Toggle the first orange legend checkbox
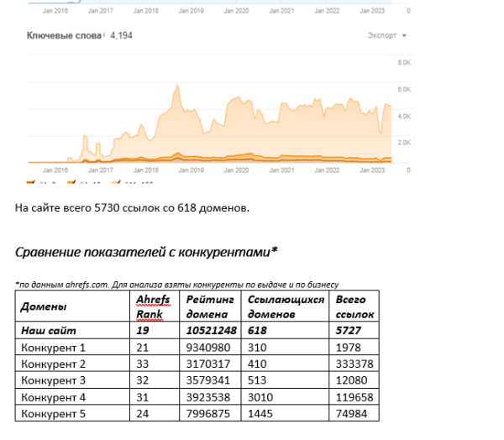The image size is (504, 440). point(31,181)
